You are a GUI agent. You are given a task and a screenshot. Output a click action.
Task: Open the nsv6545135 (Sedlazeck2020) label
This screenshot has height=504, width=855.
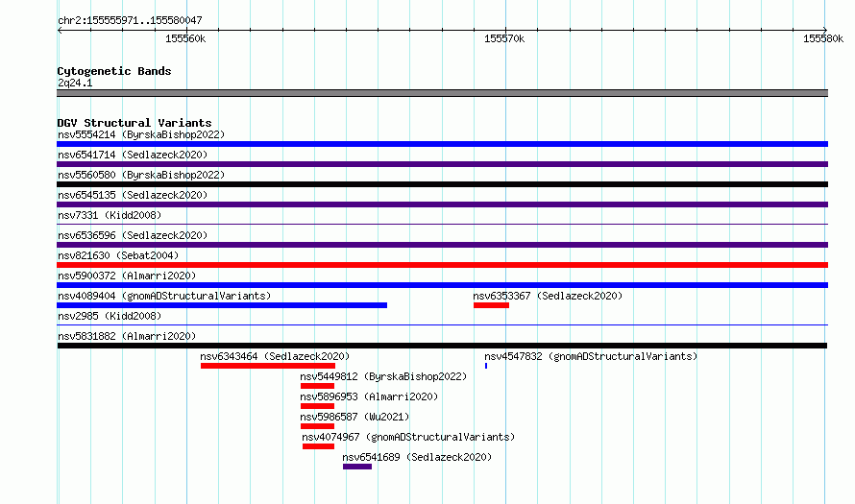coord(133,195)
